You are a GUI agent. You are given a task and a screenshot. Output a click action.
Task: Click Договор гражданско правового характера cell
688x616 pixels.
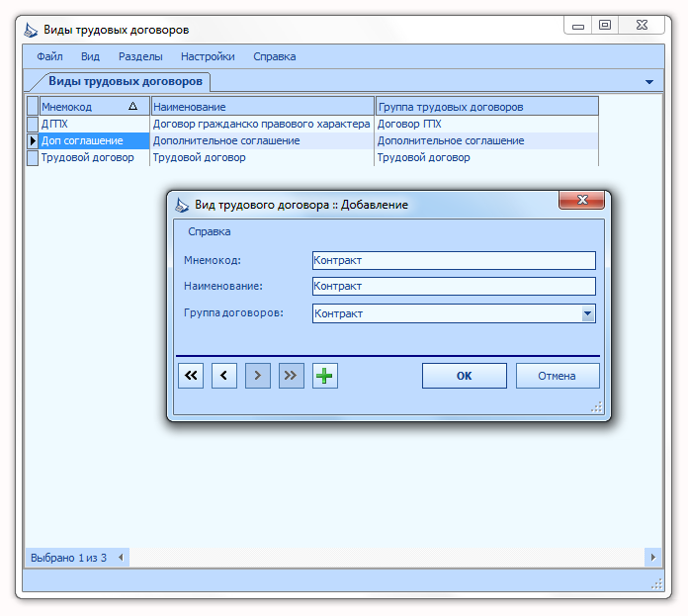coord(262,125)
